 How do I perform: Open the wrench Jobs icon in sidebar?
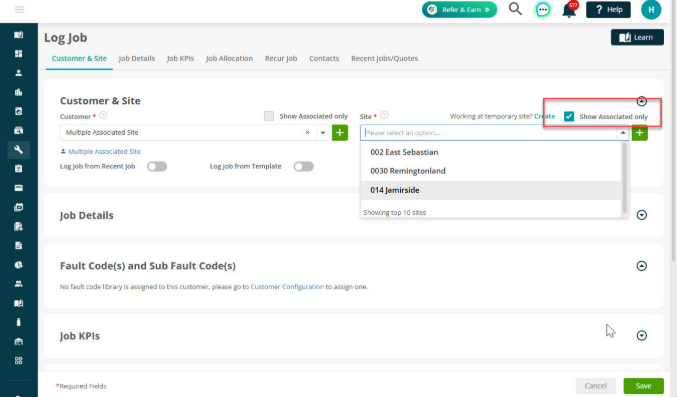coord(19,149)
